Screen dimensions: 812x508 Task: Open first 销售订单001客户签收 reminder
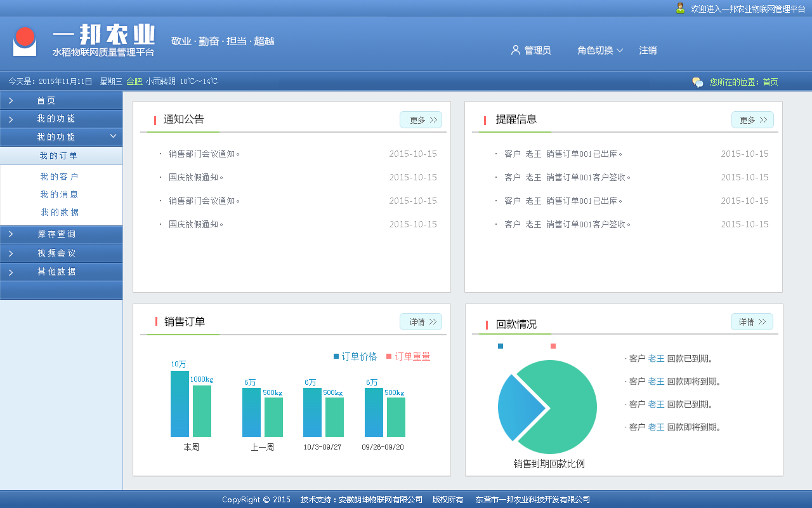click(x=568, y=177)
